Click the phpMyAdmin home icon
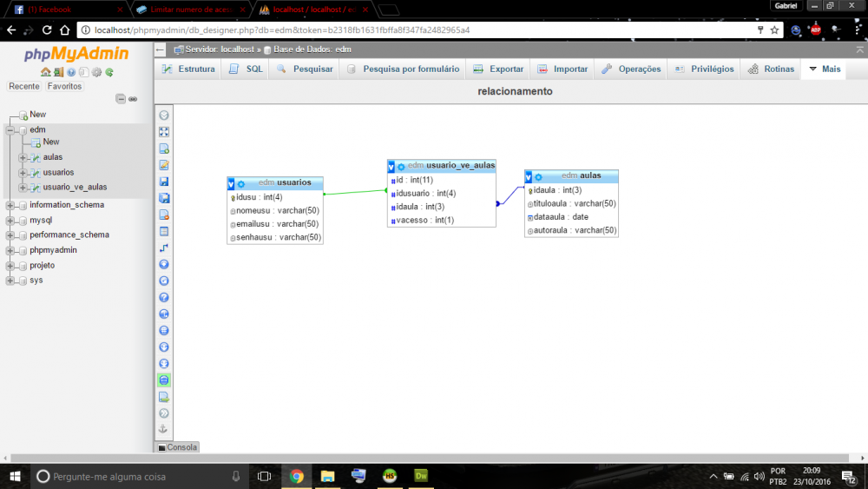 45,72
